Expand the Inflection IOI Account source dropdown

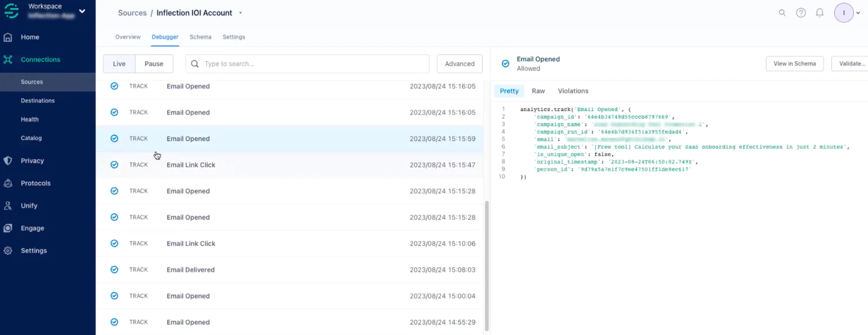tap(240, 13)
